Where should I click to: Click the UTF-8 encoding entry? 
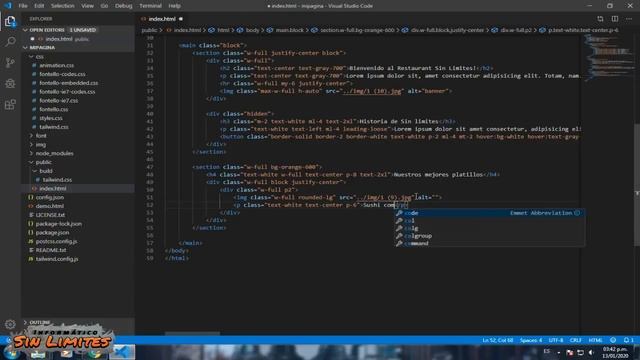[556, 340]
